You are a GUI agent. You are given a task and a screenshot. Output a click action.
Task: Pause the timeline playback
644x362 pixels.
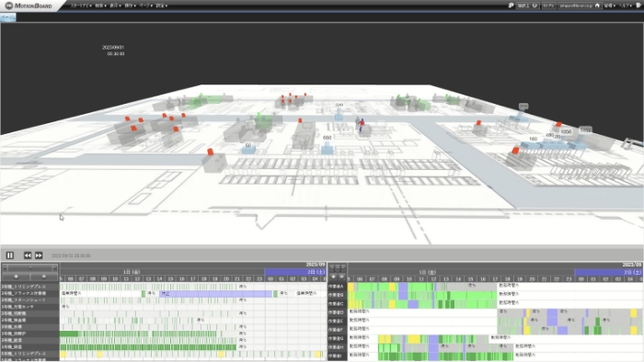tap(10, 255)
